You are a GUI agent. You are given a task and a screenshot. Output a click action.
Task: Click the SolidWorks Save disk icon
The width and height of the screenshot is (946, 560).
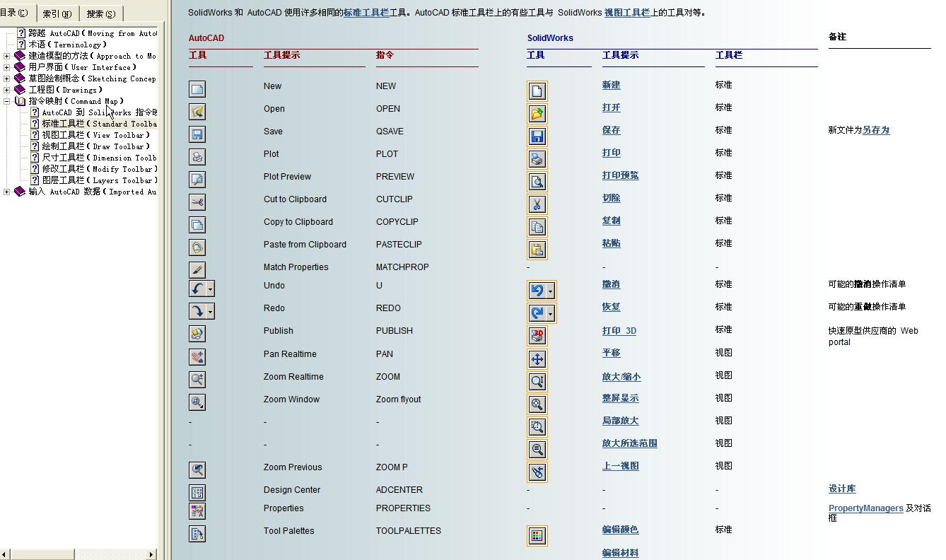pos(537,136)
